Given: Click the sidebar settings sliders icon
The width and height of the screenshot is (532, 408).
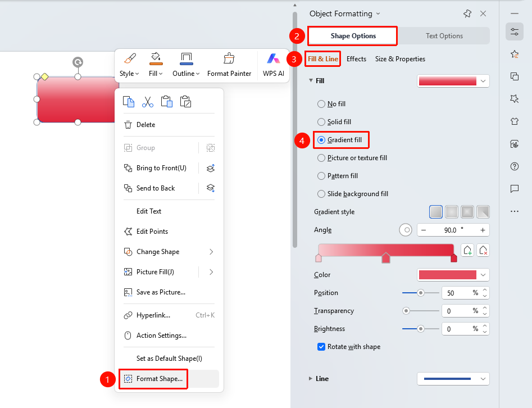Looking at the screenshot, I should point(515,31).
